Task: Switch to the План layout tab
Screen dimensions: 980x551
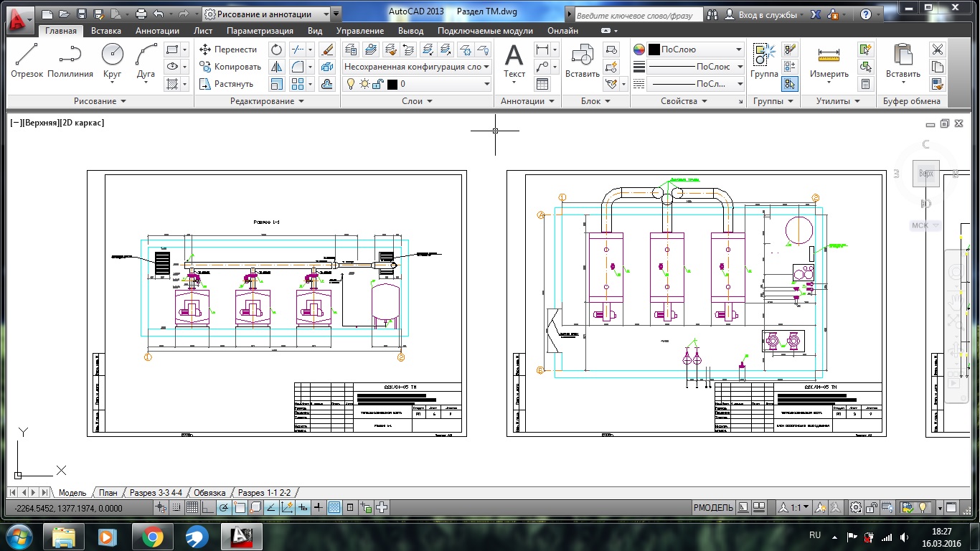Action: (x=108, y=493)
